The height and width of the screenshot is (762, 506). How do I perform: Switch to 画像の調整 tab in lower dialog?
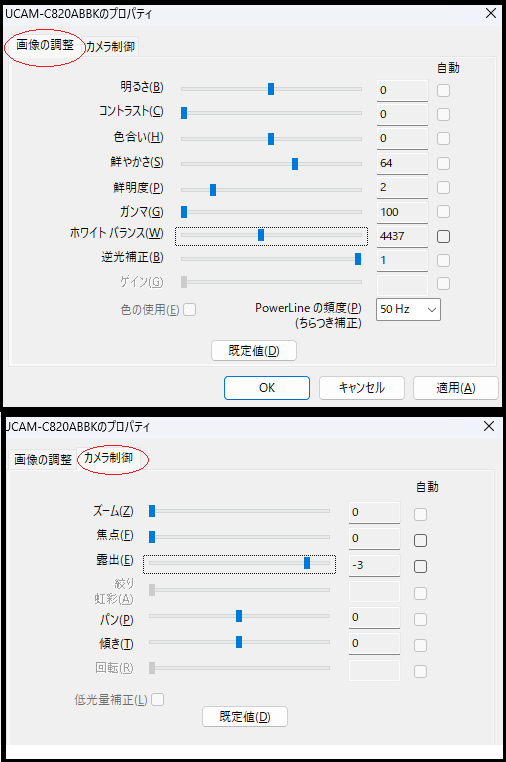[43, 460]
